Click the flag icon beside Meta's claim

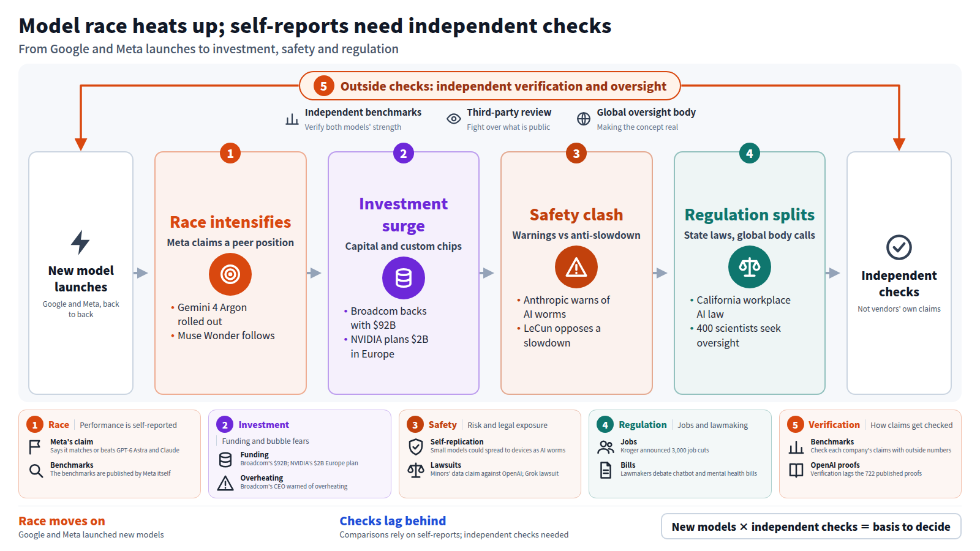(35, 447)
